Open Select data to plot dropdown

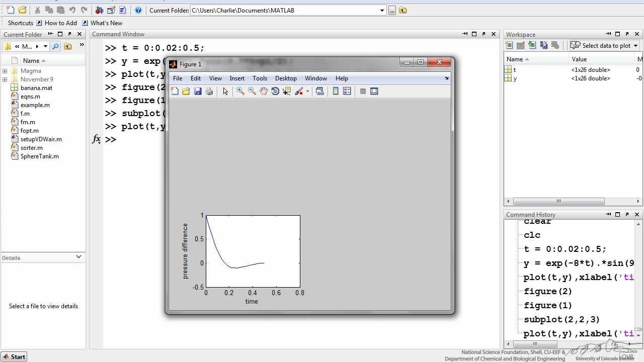pyautogui.click(x=605, y=45)
